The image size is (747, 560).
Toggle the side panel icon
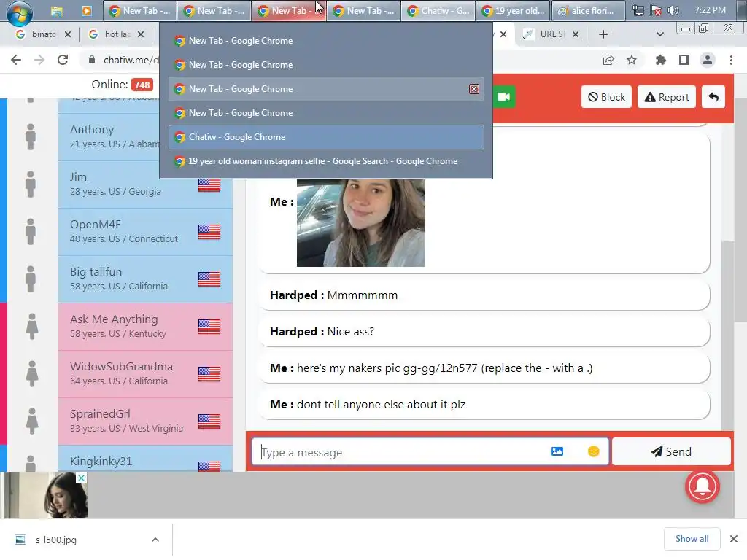[684, 60]
